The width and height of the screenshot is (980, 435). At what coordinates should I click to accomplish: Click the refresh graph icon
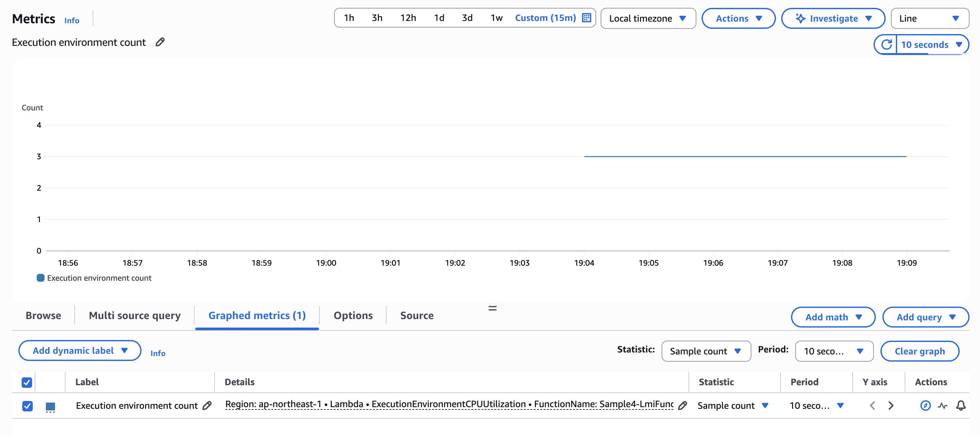(x=886, y=45)
